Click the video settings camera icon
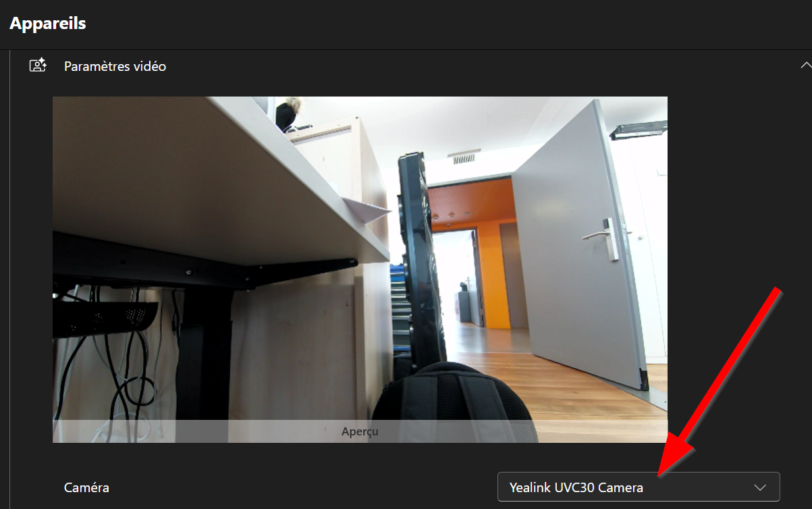The height and width of the screenshot is (509, 812). [x=37, y=65]
